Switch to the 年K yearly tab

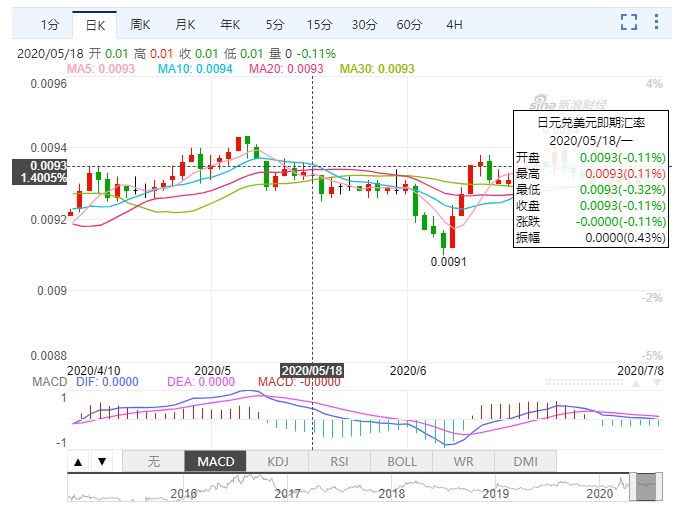pyautogui.click(x=230, y=23)
